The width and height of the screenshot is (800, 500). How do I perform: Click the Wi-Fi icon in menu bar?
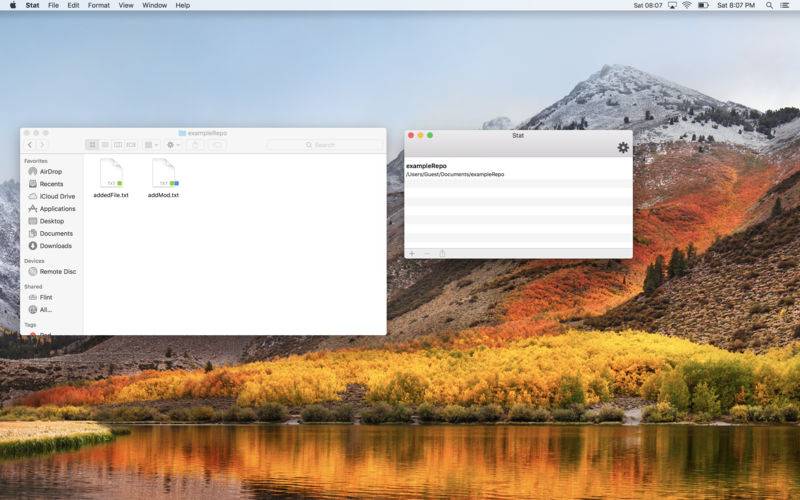(x=687, y=5)
